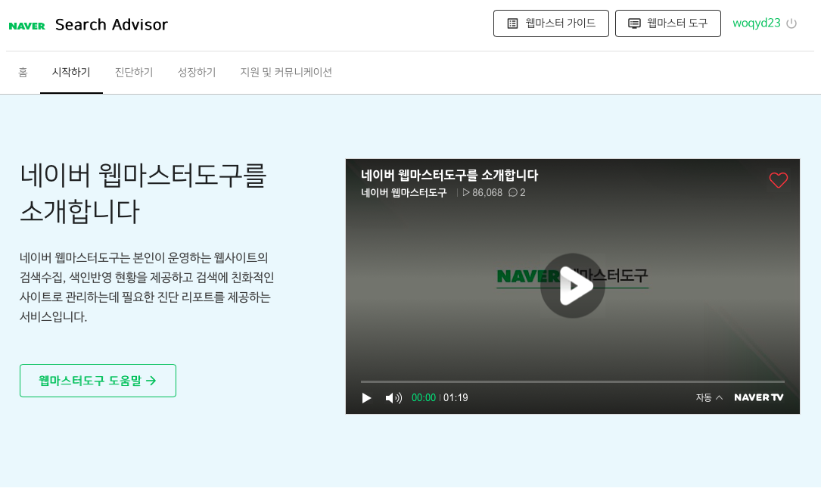This screenshot has height=504, width=821.
Task: Select the 시작하기 tab
Action: pyautogui.click(x=71, y=73)
